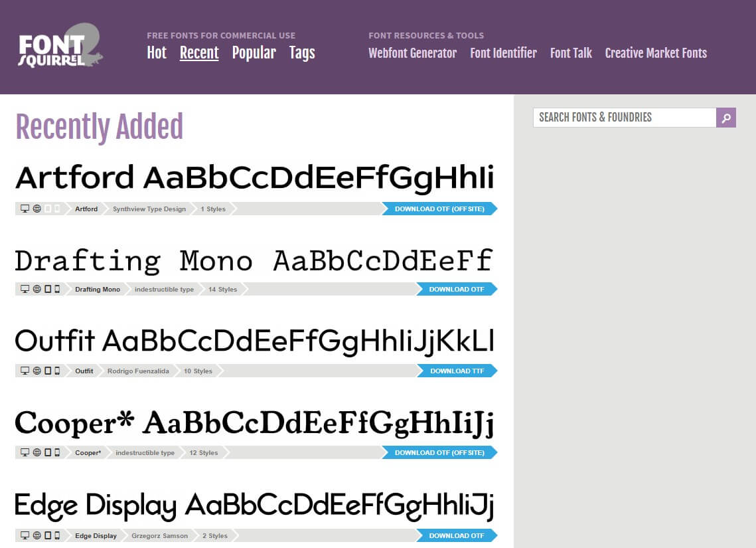The image size is (756, 548).
Task: Open the Hot fonts tab
Action: [157, 52]
